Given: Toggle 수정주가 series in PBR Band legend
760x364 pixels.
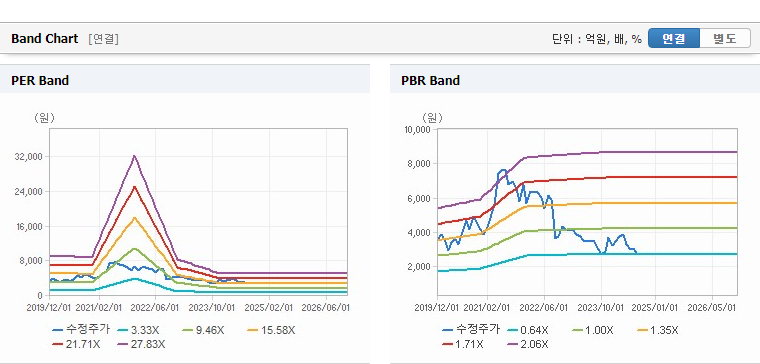Looking at the screenshot, I should click(x=471, y=330).
